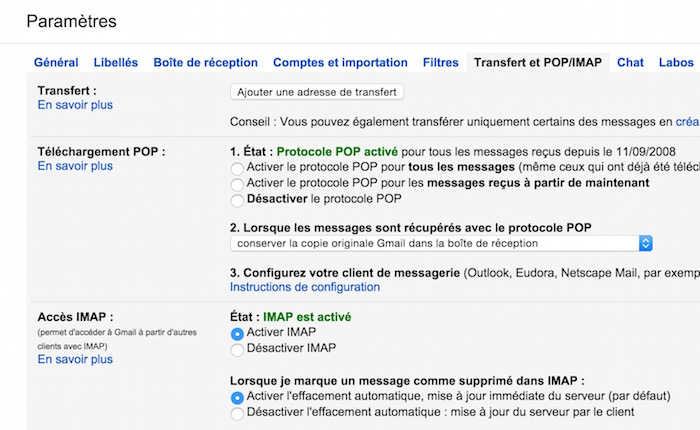700x430 pixels.
Task: Enable POP for messages reçus à partir de maintenant
Action: pos(237,184)
